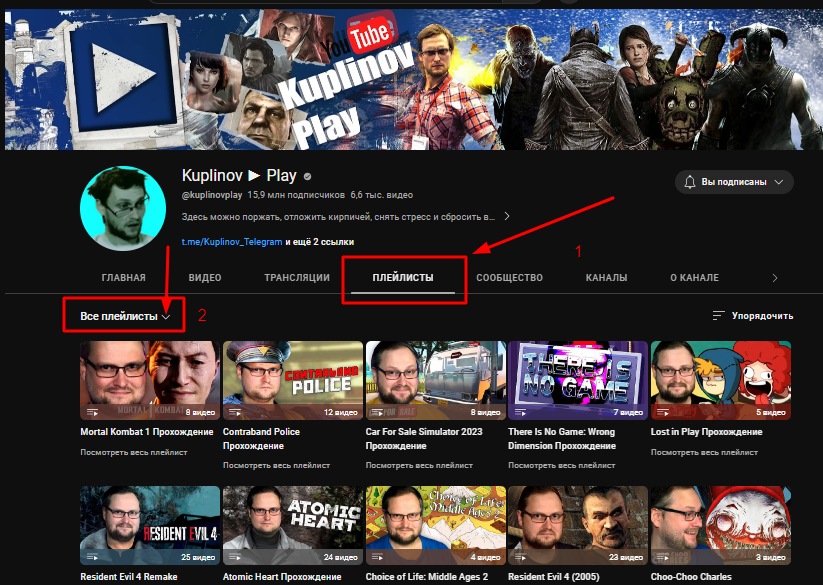This screenshot has width=823, height=585.
Task: Click Упорядочить sort button
Action: tap(752, 316)
